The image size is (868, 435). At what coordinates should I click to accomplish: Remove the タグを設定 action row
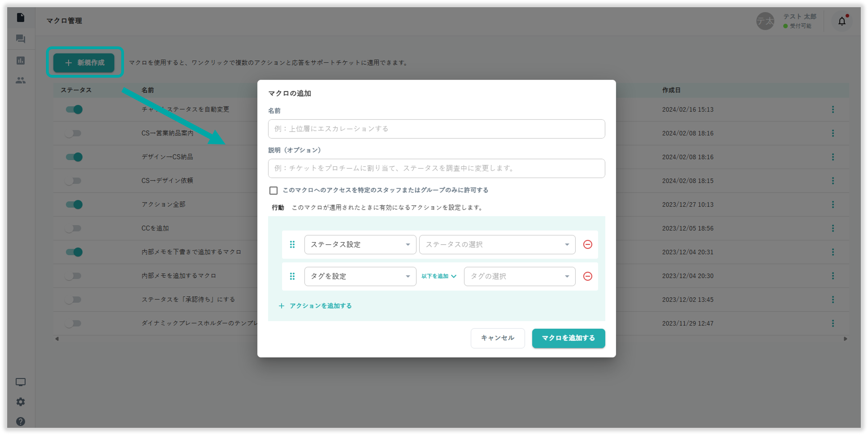pyautogui.click(x=587, y=276)
